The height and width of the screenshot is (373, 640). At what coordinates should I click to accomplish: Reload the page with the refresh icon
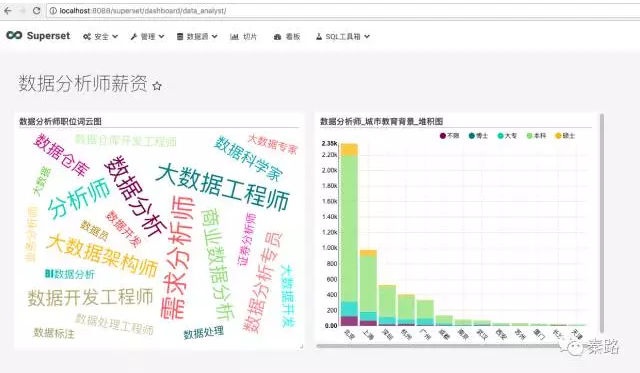tap(36, 11)
